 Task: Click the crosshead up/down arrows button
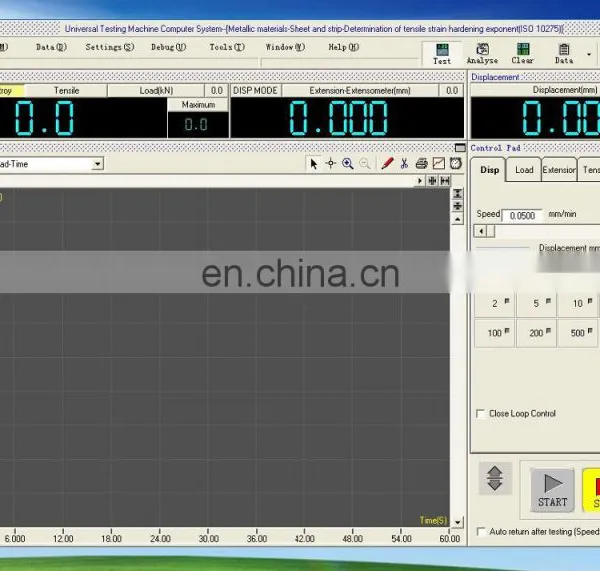pos(495,478)
